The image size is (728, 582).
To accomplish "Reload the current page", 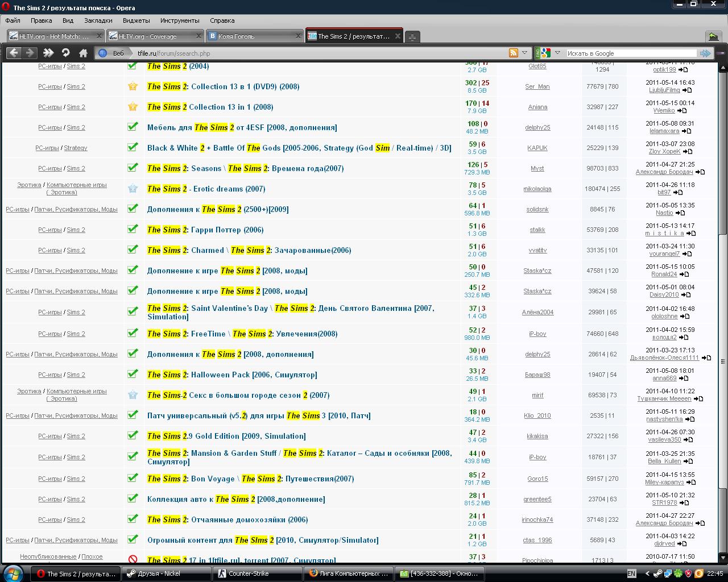I will [x=65, y=53].
